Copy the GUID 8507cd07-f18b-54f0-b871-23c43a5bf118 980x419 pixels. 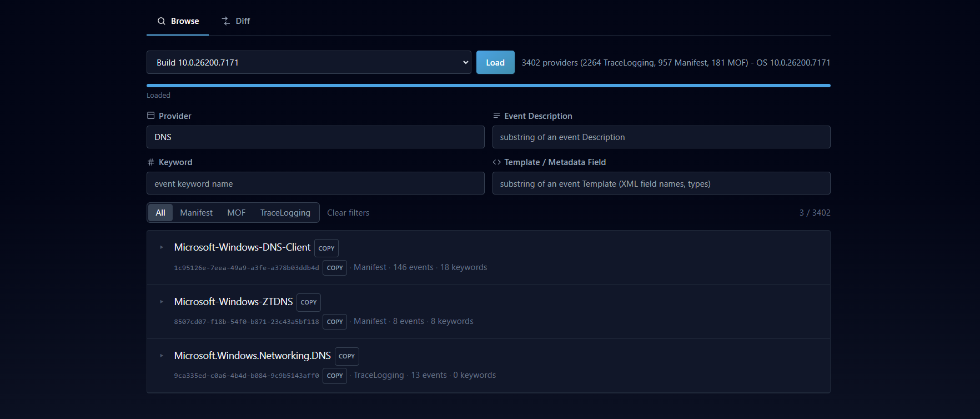click(x=335, y=322)
